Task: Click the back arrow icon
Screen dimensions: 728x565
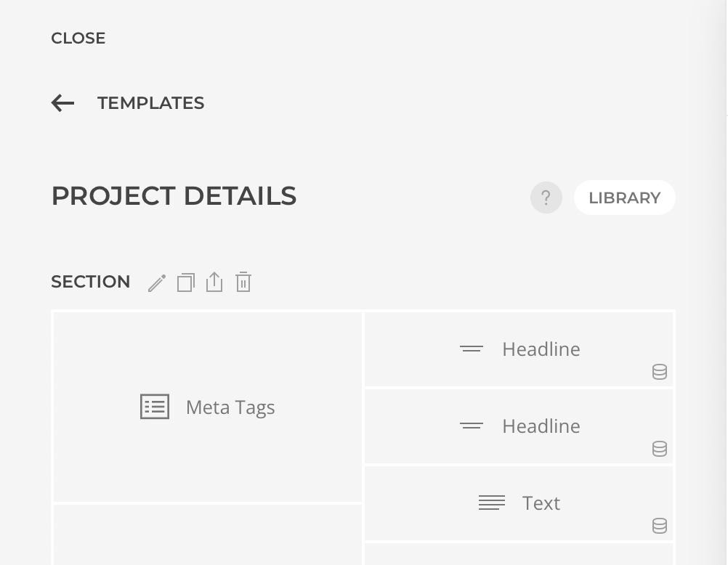Action: pos(62,103)
